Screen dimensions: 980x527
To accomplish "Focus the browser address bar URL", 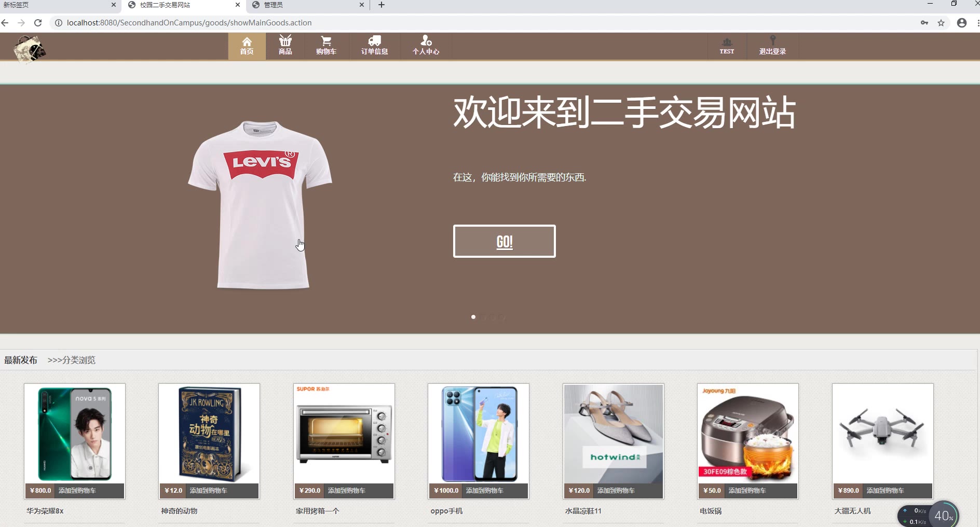I will (x=189, y=23).
